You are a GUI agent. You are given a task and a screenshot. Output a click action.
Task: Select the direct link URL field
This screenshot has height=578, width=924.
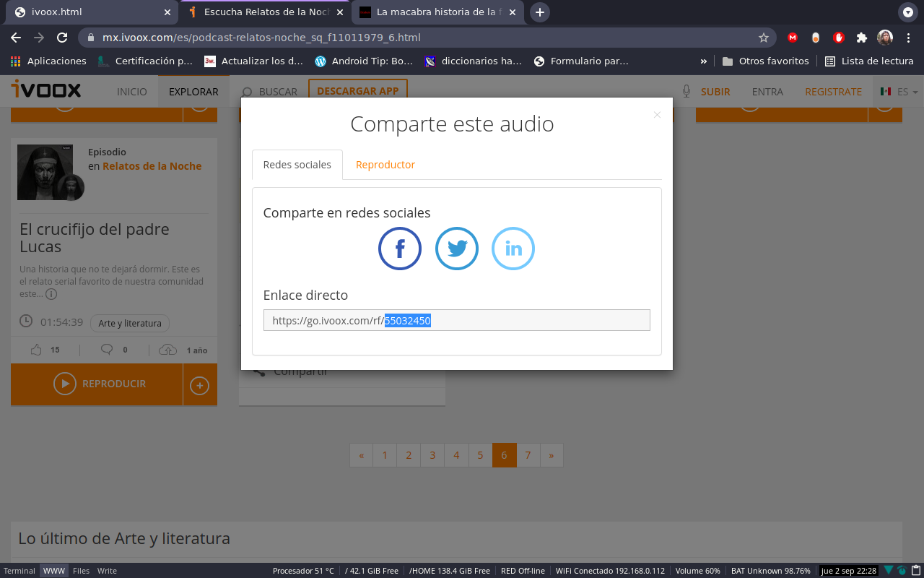point(456,319)
